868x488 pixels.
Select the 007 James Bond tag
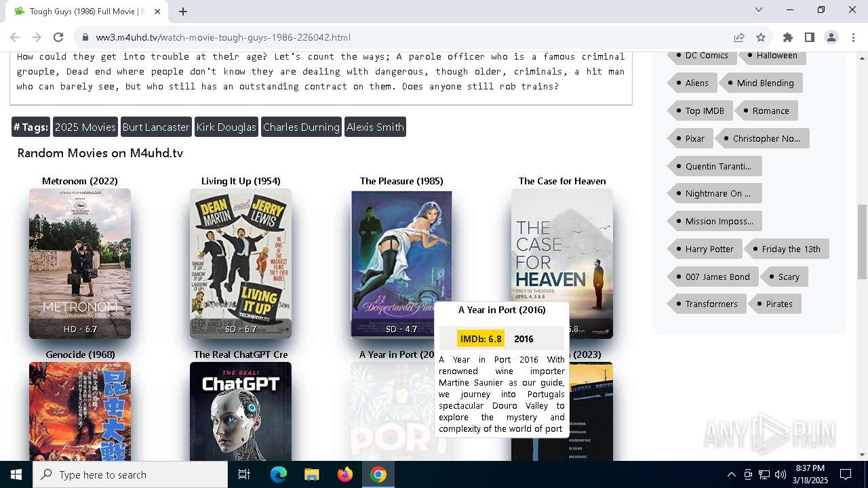click(x=713, y=277)
